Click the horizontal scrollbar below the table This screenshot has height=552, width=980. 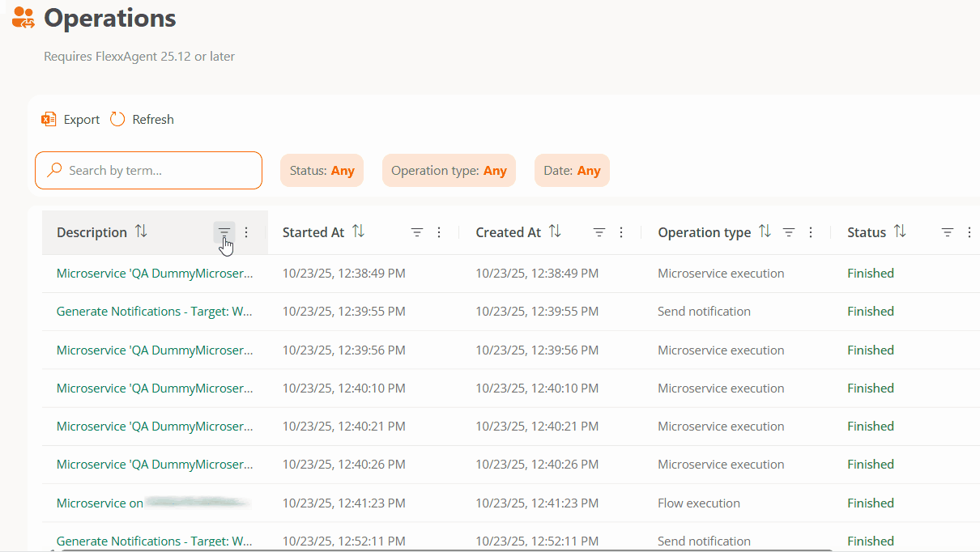tap(486, 550)
